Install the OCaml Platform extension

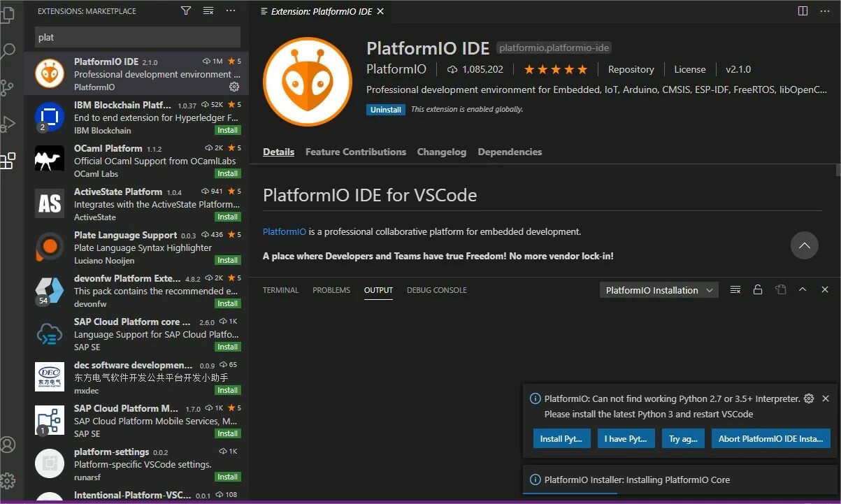point(227,173)
